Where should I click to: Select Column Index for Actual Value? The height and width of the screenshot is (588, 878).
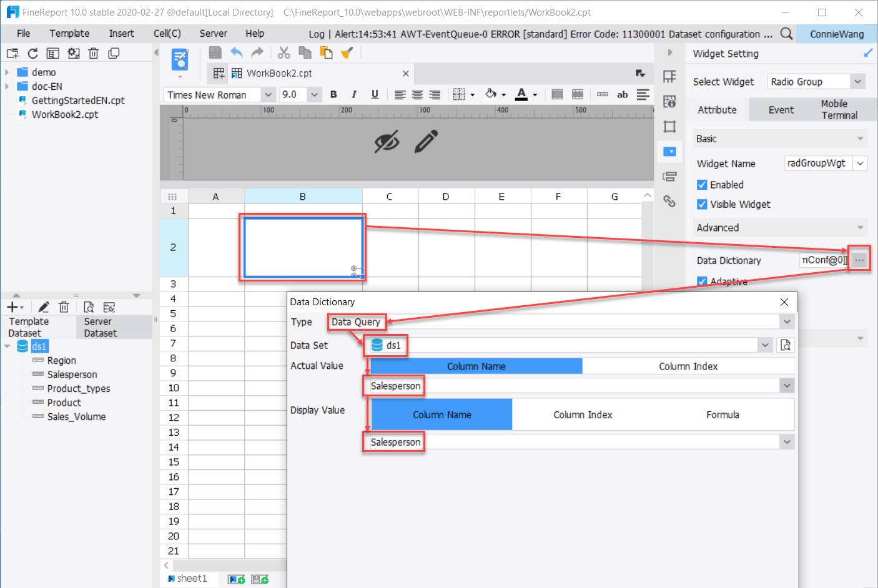[688, 366]
